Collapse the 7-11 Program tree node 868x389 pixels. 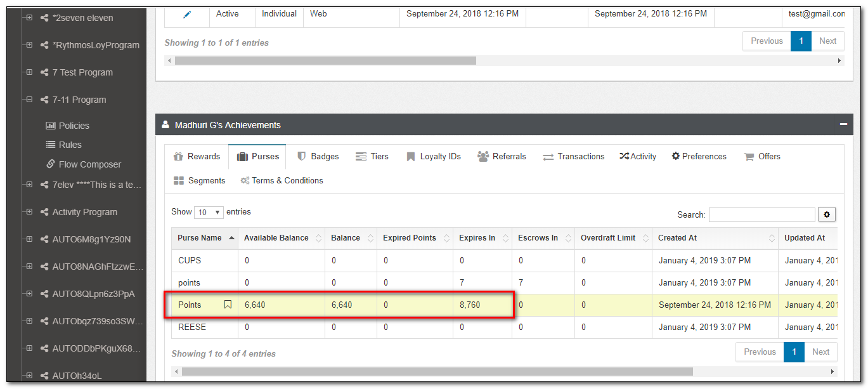pyautogui.click(x=29, y=100)
